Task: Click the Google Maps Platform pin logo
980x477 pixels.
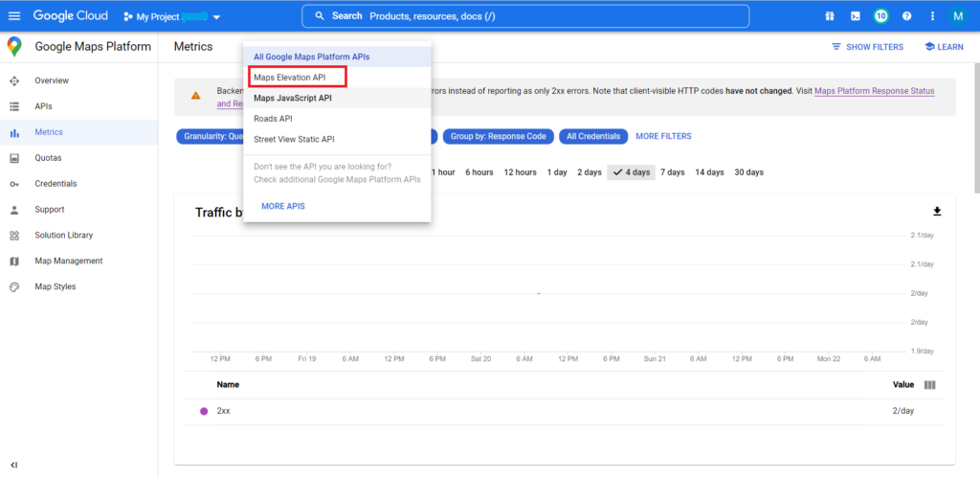Action: [14, 47]
